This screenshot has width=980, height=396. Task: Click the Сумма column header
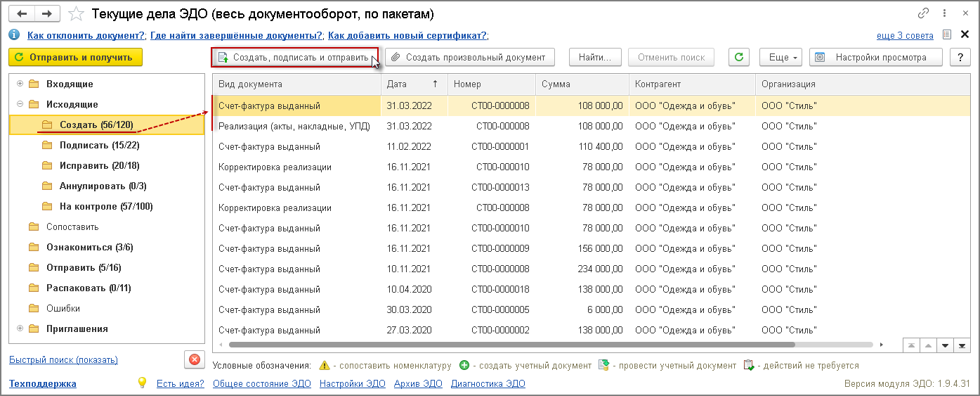click(x=582, y=84)
